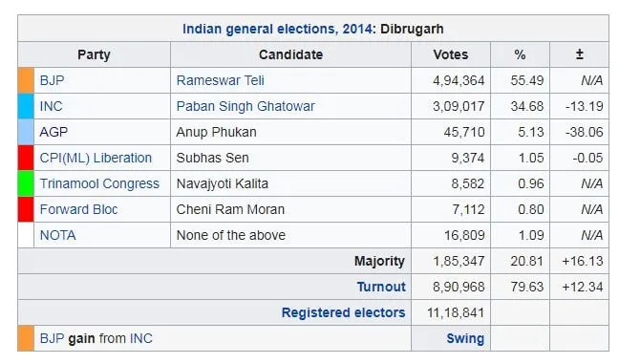This screenshot has width=619, height=364.
Task: Click the Votes column header
Action: 451,54
